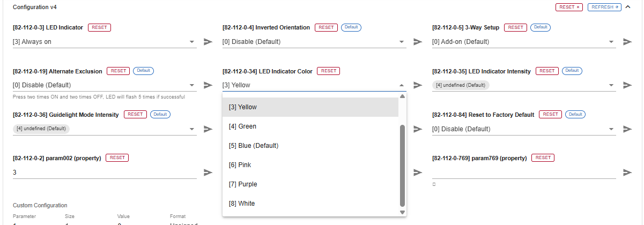This screenshot has height=225, width=644.
Task: Click the color list scrollbar
Action: click(402, 165)
